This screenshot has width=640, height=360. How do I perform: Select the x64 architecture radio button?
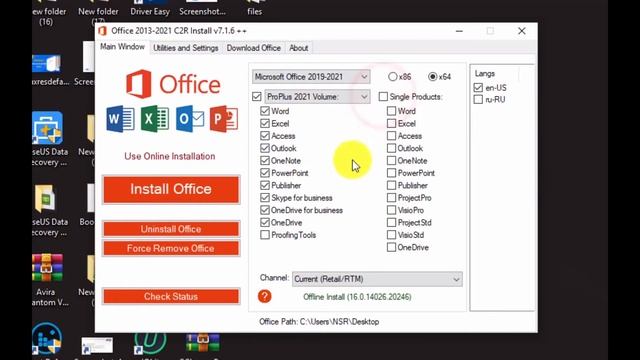click(432, 76)
